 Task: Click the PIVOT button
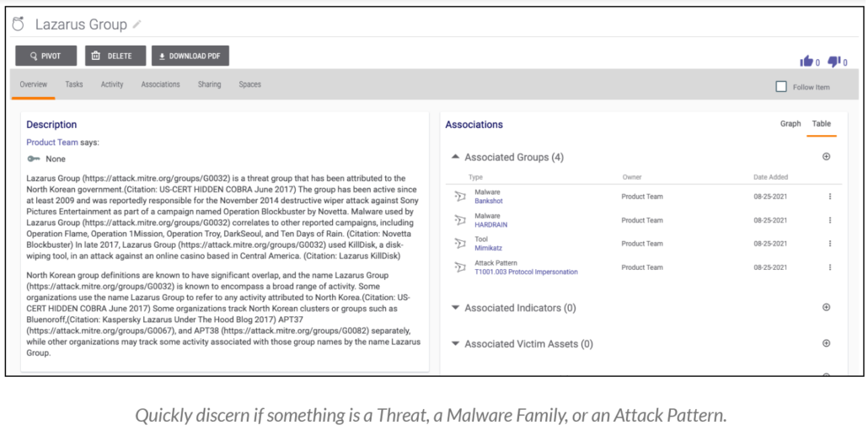pos(46,56)
